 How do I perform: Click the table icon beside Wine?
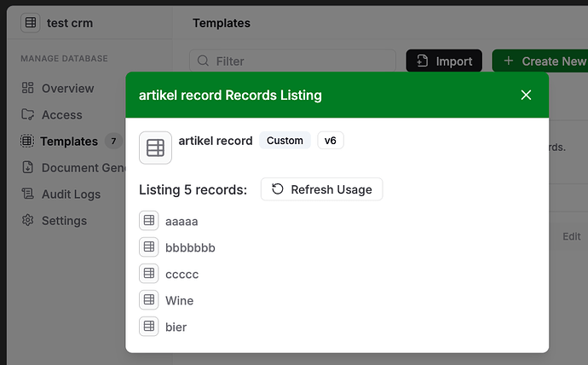149,300
